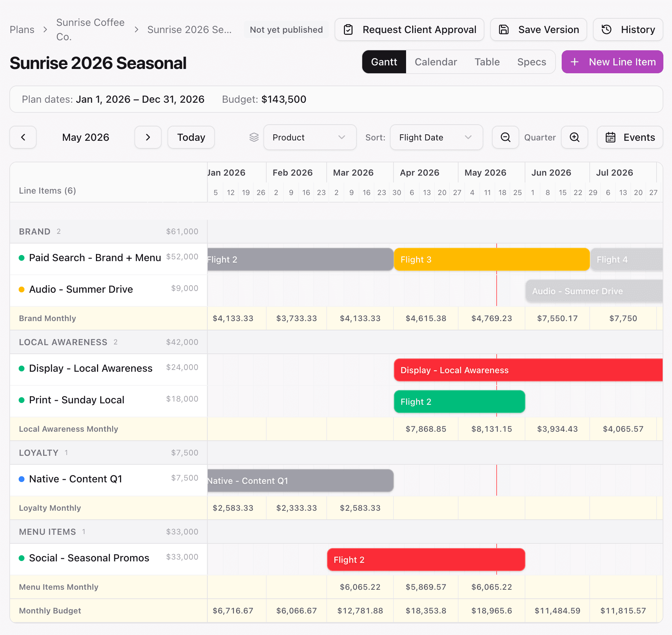
Task: Open the Flight Date sort dropdown
Action: [436, 137]
